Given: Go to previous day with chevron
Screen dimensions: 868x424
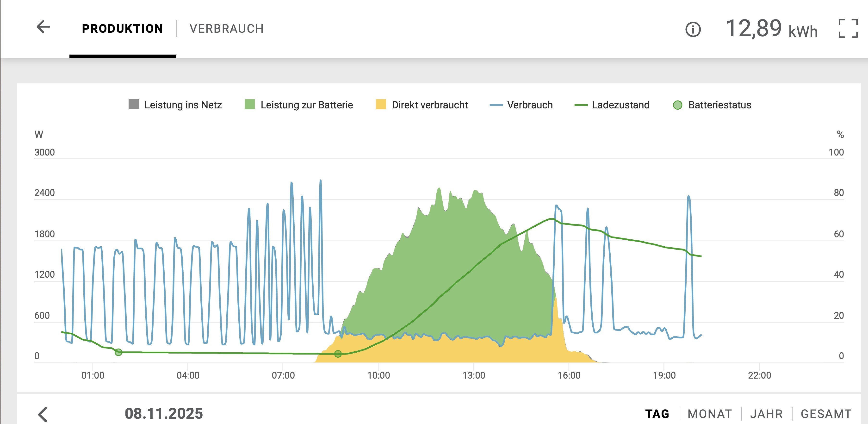Looking at the screenshot, I should click(x=43, y=414).
